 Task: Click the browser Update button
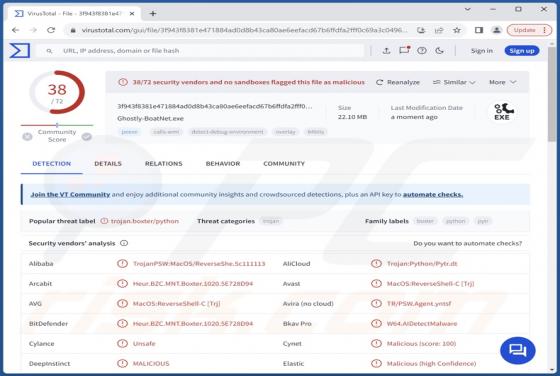[x=530, y=30]
